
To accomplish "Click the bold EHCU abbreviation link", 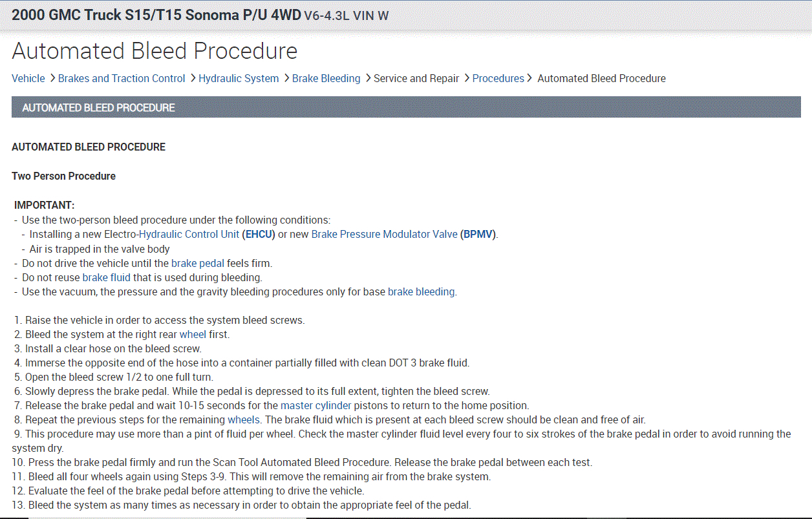I will pos(259,234).
